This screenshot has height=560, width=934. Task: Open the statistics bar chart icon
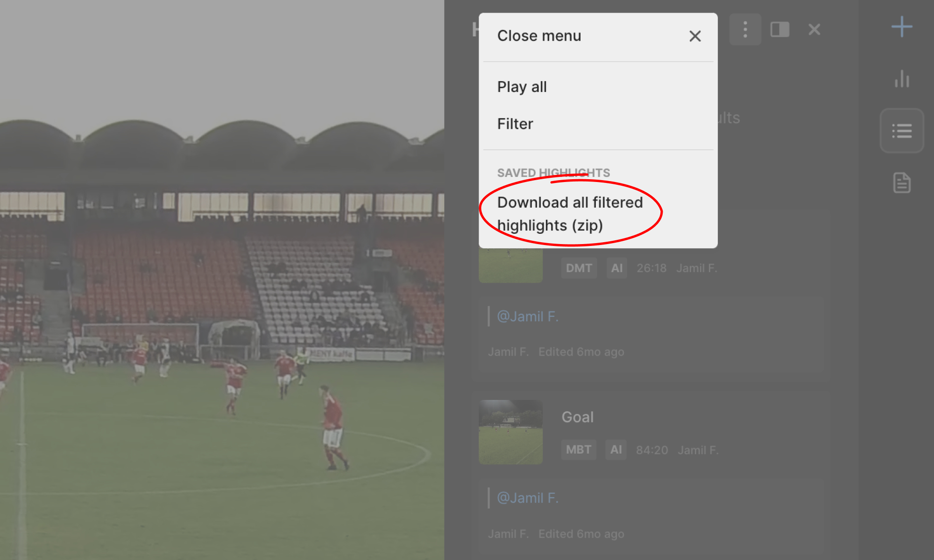click(x=902, y=79)
